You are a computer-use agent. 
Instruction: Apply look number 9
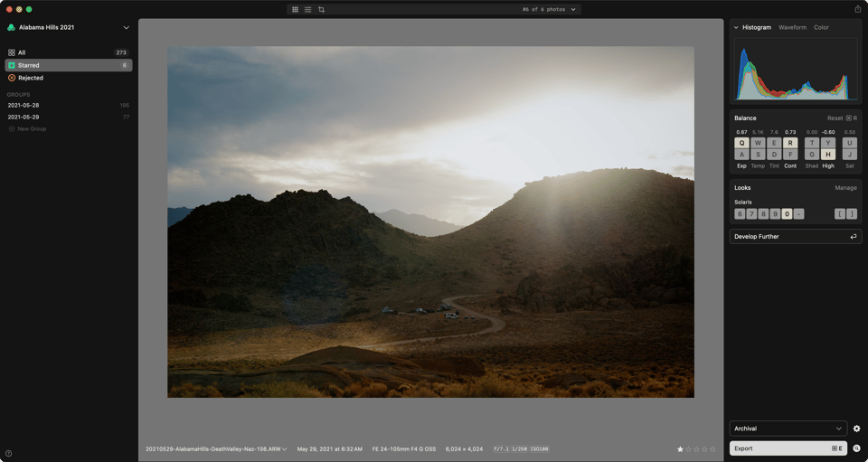click(x=775, y=214)
